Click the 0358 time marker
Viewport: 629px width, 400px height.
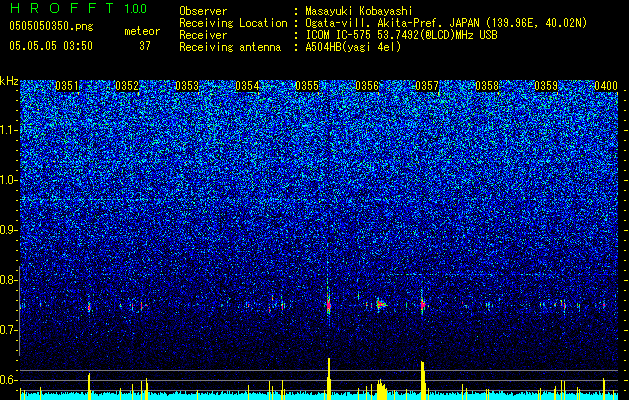pyautogui.click(x=487, y=86)
